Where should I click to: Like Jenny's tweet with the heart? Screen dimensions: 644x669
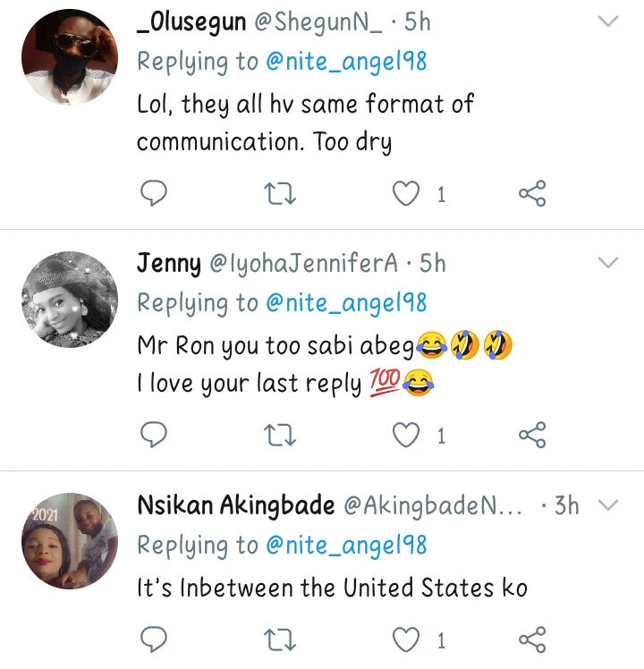click(408, 435)
